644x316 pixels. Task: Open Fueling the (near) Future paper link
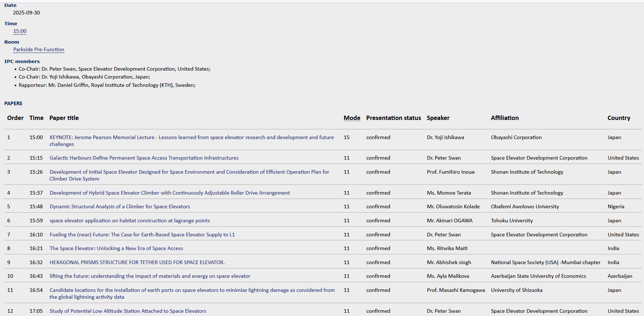click(x=142, y=235)
